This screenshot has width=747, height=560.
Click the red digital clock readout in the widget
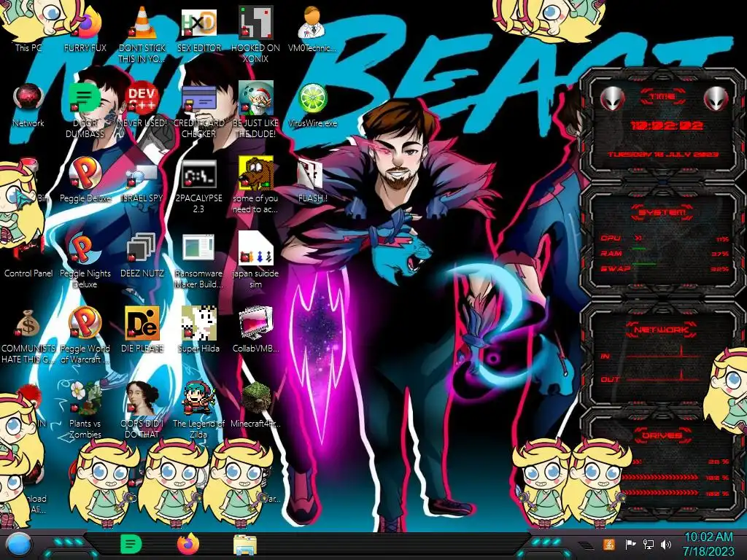click(667, 125)
